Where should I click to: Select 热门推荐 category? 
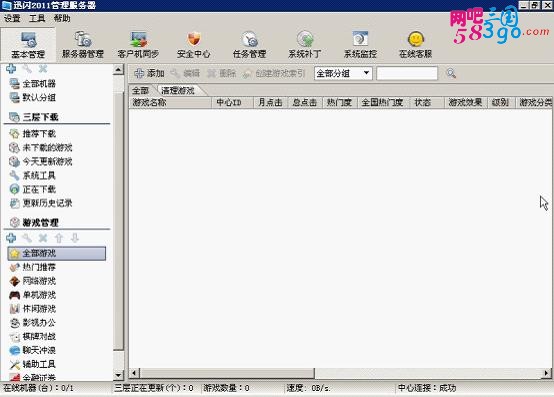pos(33,267)
